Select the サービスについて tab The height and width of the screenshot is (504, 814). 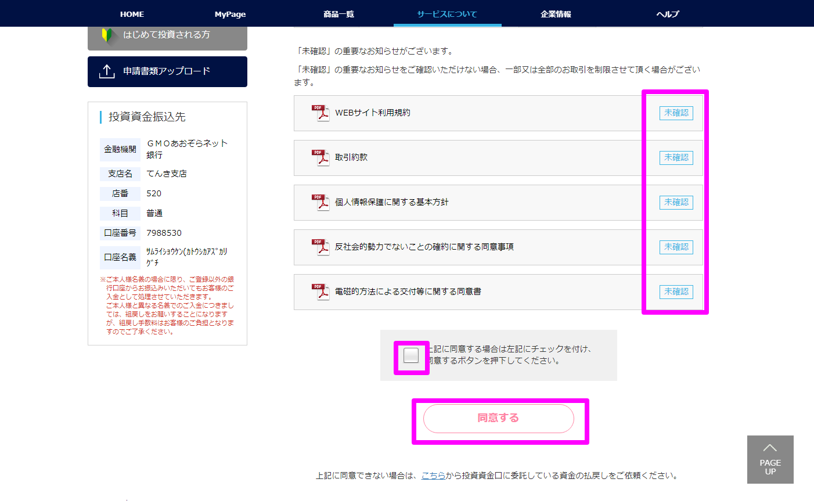coord(447,14)
